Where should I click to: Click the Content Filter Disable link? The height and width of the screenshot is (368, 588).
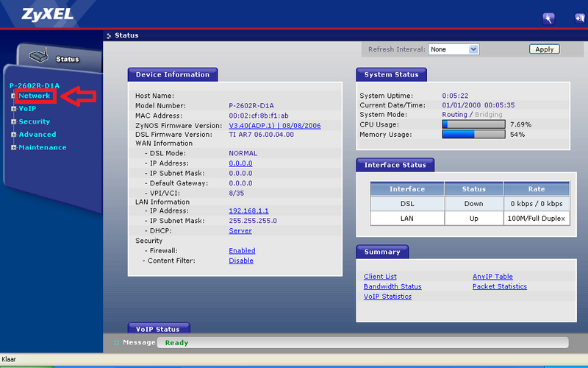click(241, 261)
